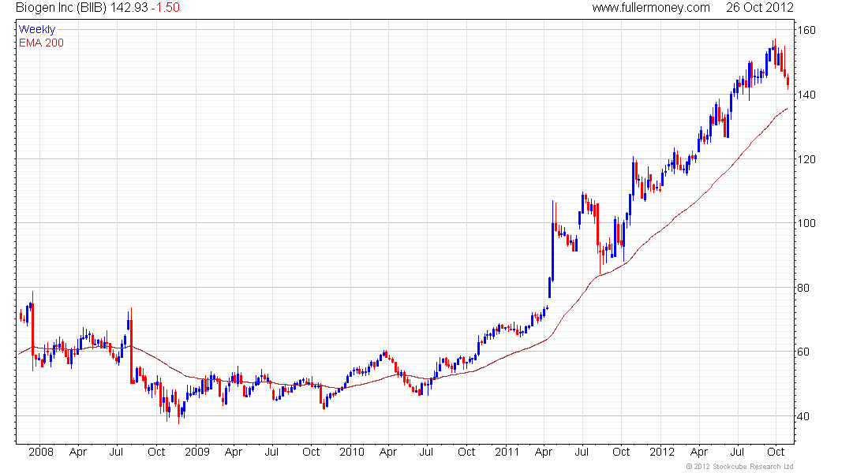868x473 pixels.
Task: Click the 26 Oct 2012 date label
Action: point(759,8)
